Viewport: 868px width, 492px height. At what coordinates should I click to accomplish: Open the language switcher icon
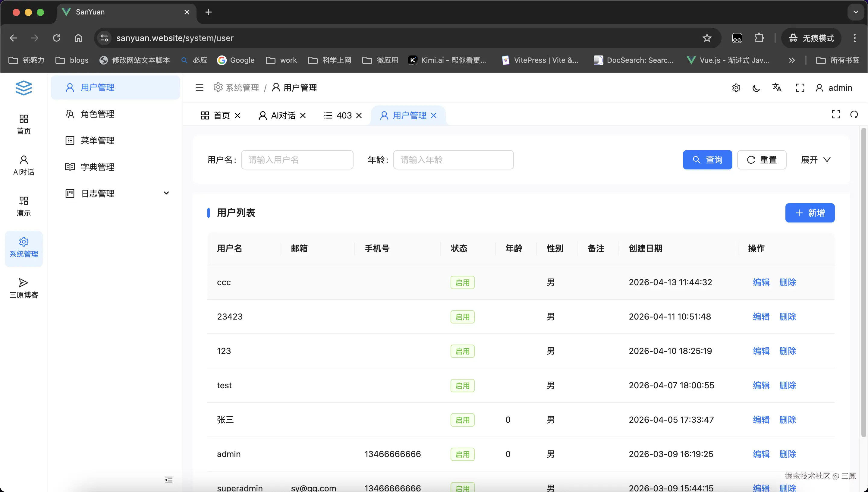[777, 87]
